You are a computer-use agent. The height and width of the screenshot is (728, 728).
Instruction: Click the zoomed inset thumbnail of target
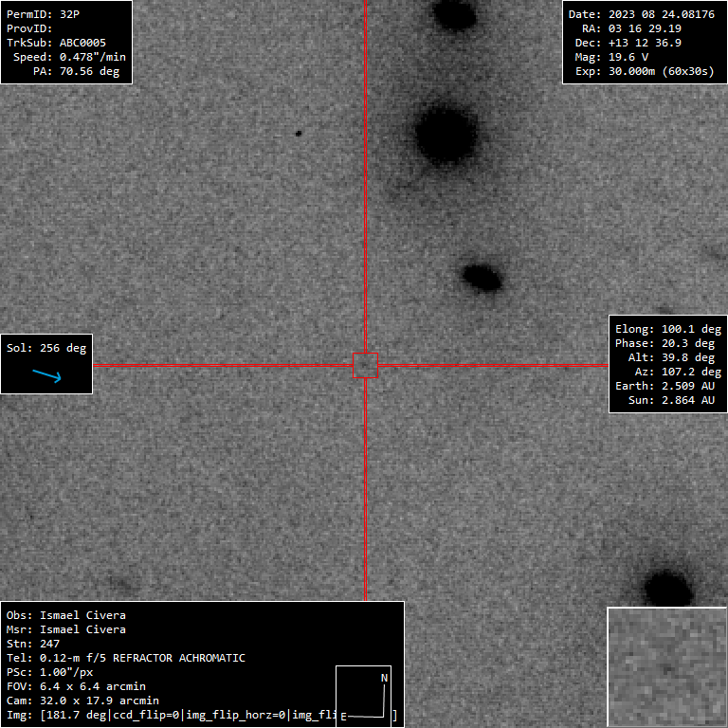coord(667,667)
